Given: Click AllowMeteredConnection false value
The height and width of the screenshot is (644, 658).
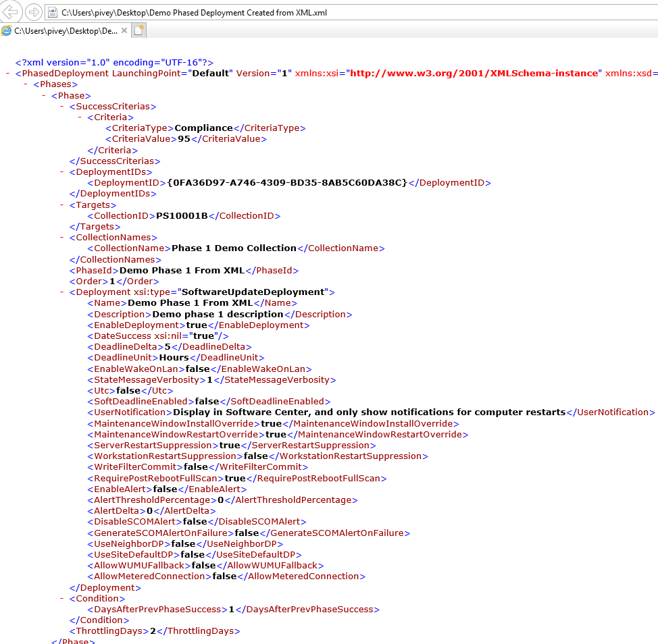Looking at the screenshot, I should click(x=224, y=576).
